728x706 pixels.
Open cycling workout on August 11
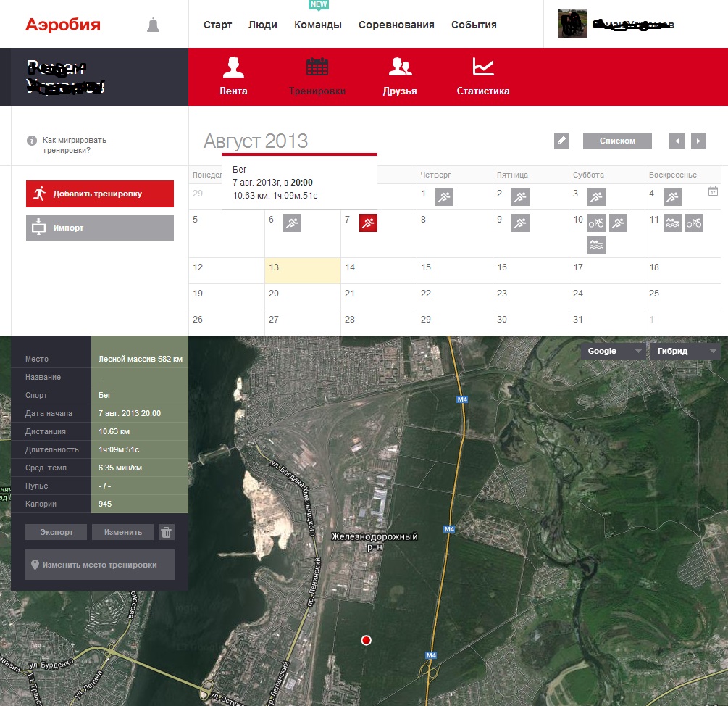pos(694,223)
